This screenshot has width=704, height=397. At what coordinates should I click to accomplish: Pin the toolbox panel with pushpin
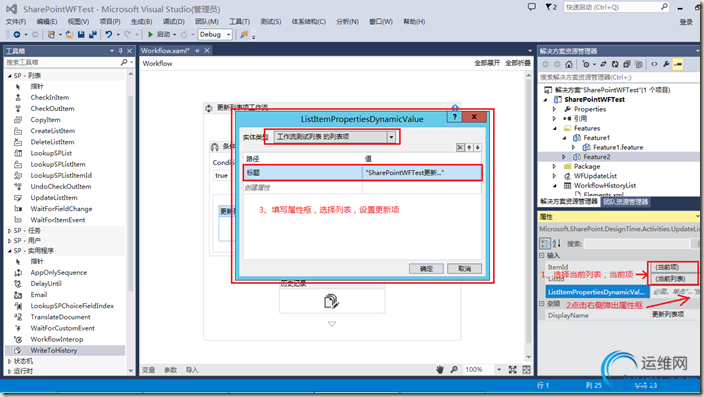coord(120,51)
